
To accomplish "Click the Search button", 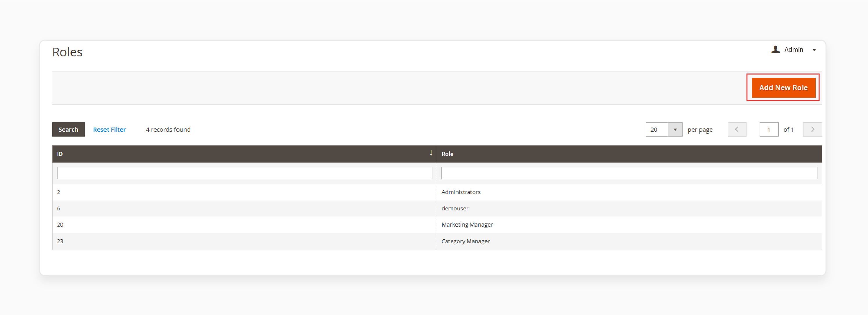I will 68,129.
